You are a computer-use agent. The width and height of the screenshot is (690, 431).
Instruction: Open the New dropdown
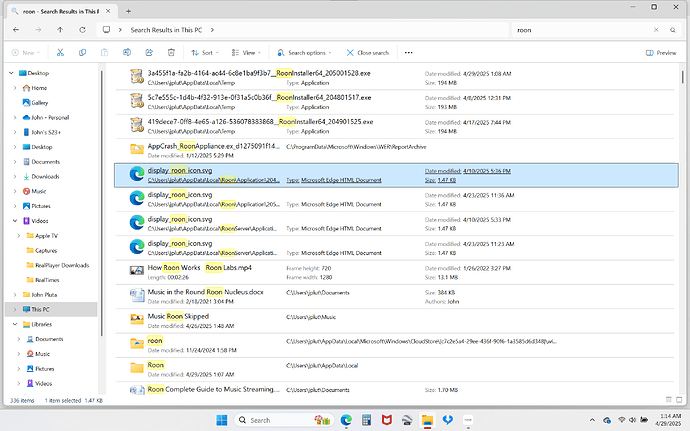(x=26, y=52)
